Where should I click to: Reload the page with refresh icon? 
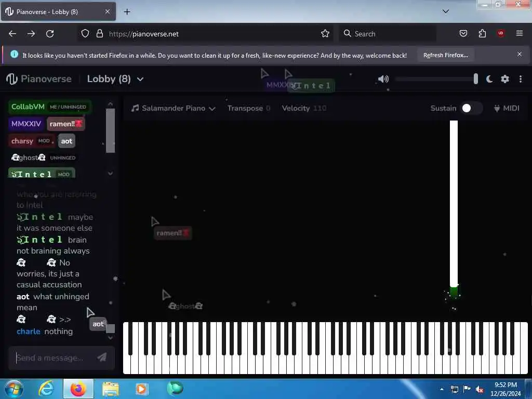50,34
